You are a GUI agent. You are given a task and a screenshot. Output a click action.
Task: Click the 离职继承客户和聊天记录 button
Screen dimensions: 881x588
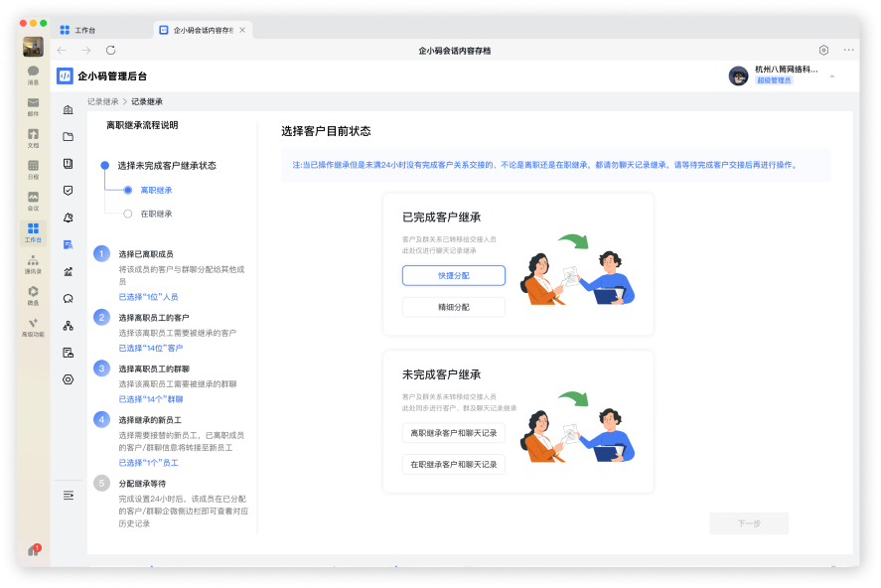pos(454,432)
